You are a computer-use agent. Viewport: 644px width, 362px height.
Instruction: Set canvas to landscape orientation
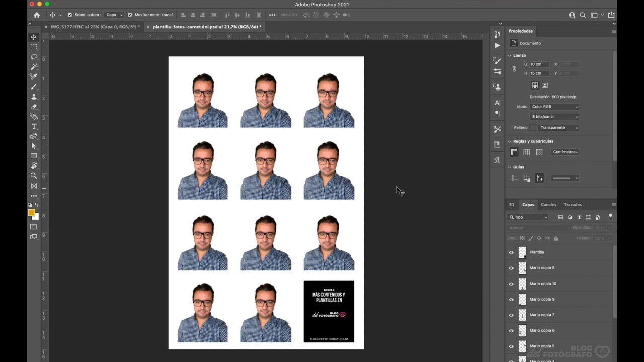click(x=545, y=86)
